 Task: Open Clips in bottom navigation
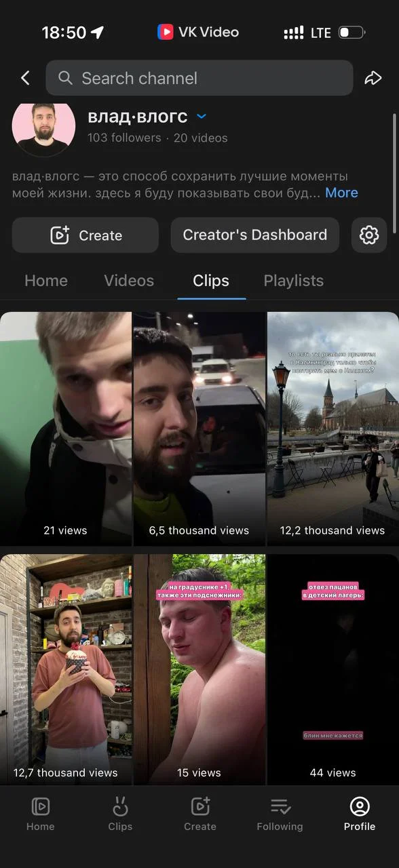tap(120, 814)
